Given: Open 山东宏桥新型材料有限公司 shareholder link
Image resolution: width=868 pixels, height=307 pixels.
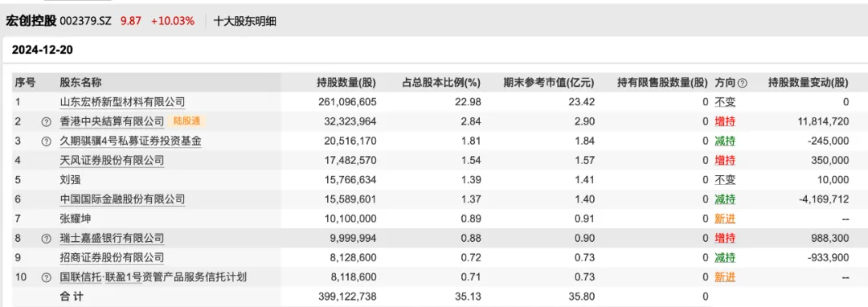Looking at the screenshot, I should (122, 102).
